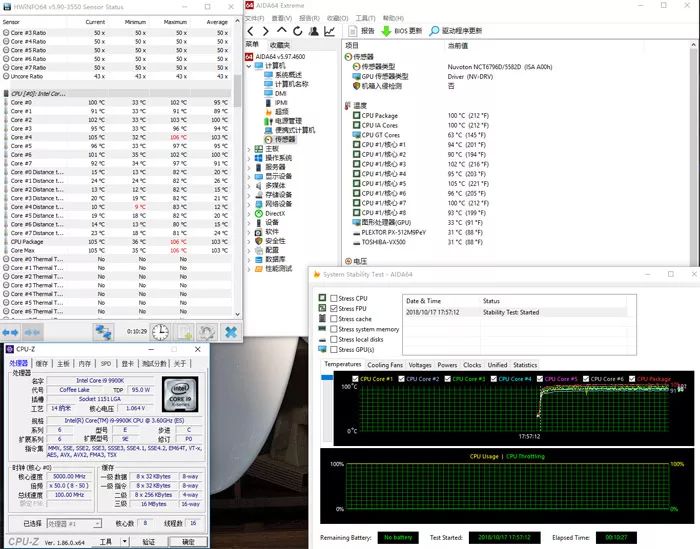Image resolution: width=700 pixels, height=549 pixels.
Task: Enable the Stress system memory checkbox
Action: tap(333, 329)
